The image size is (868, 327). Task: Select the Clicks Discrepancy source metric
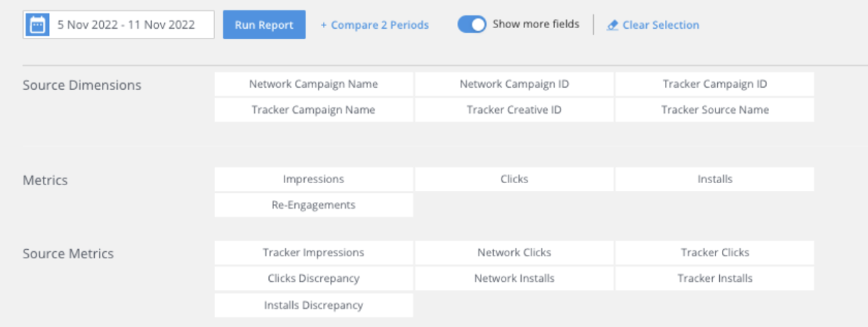(x=313, y=278)
